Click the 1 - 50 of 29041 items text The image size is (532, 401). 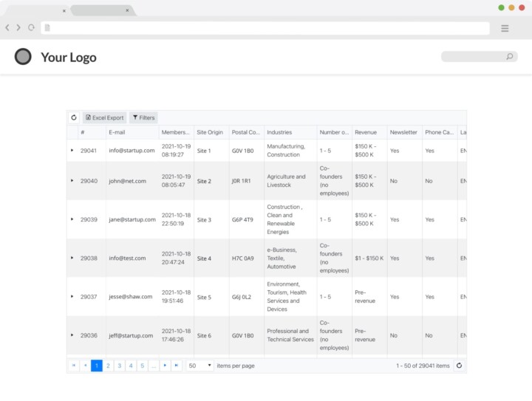pyautogui.click(x=423, y=366)
